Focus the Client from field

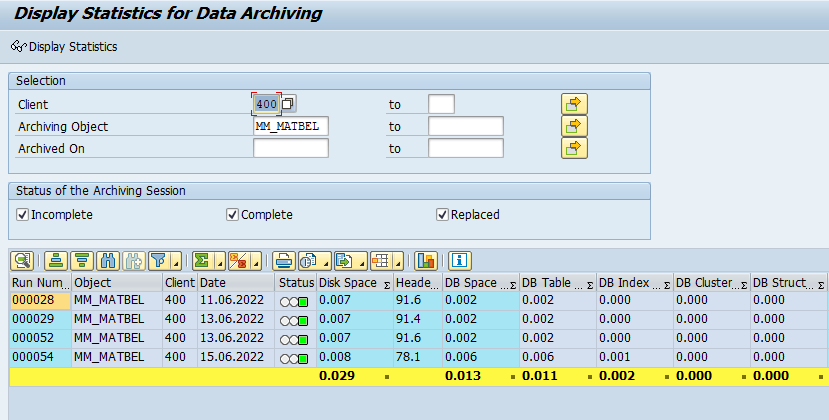[266, 104]
